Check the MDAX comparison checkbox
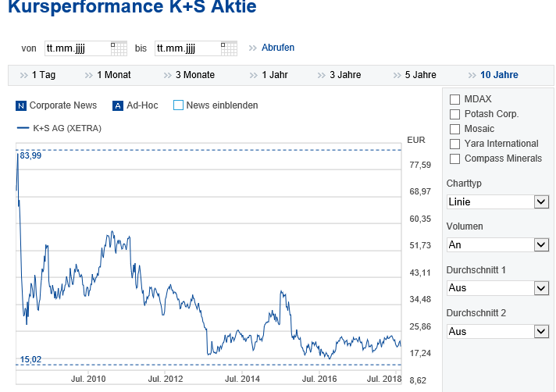556x392 pixels. point(454,99)
